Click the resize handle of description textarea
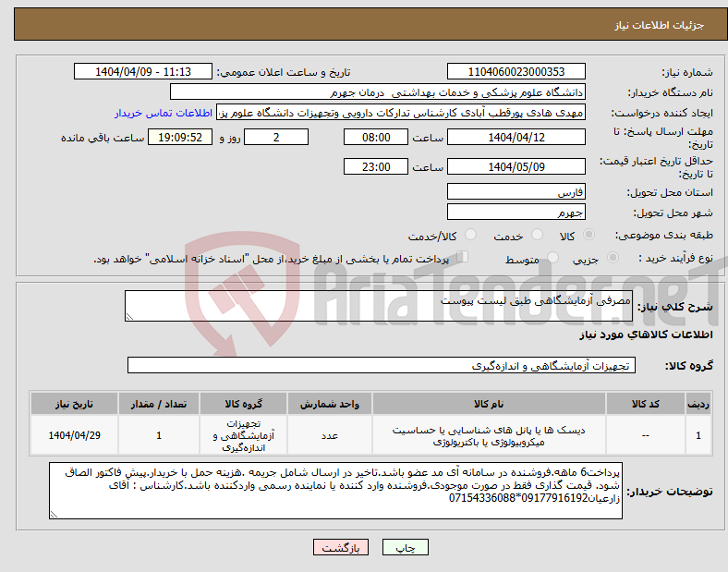The height and width of the screenshot is (572, 728). click(129, 317)
